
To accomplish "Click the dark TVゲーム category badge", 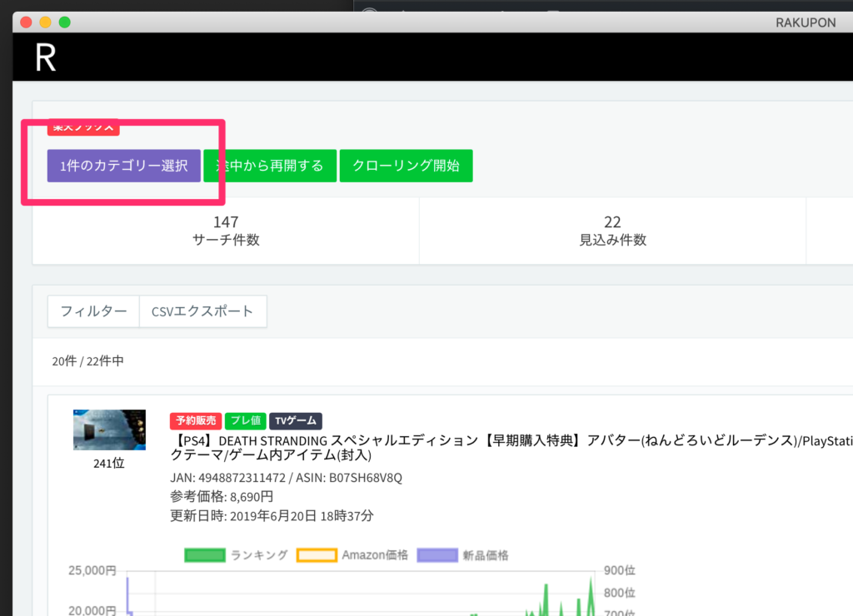I will click(296, 421).
